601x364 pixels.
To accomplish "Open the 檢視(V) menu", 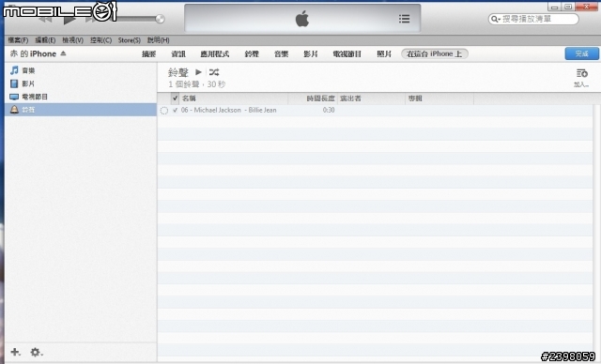I will tap(73, 39).
